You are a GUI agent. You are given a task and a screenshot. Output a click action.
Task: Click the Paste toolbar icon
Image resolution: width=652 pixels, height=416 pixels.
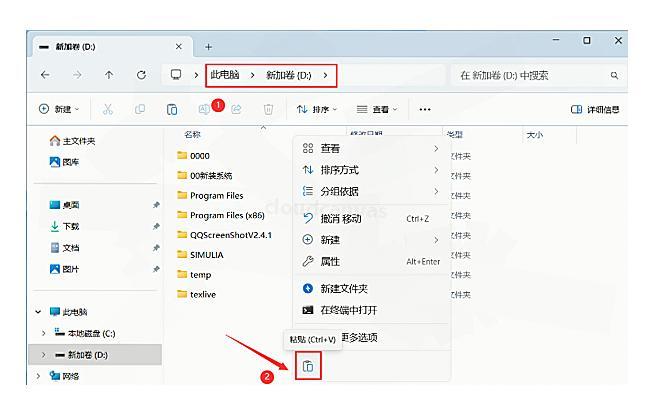point(172,109)
